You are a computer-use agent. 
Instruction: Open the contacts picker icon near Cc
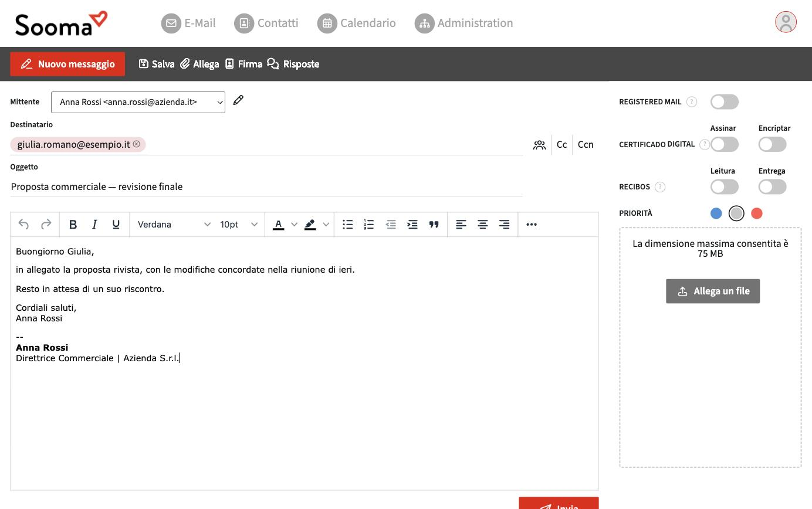pyautogui.click(x=539, y=145)
